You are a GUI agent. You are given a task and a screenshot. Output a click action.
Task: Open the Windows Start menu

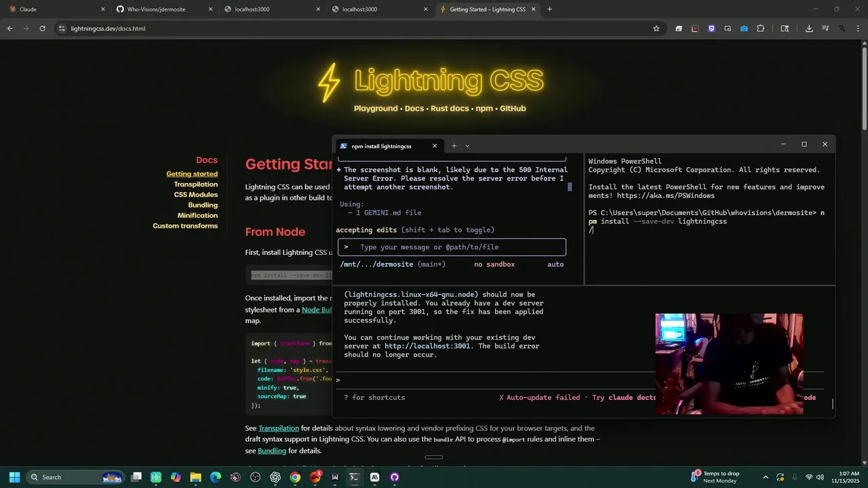tap(14, 477)
